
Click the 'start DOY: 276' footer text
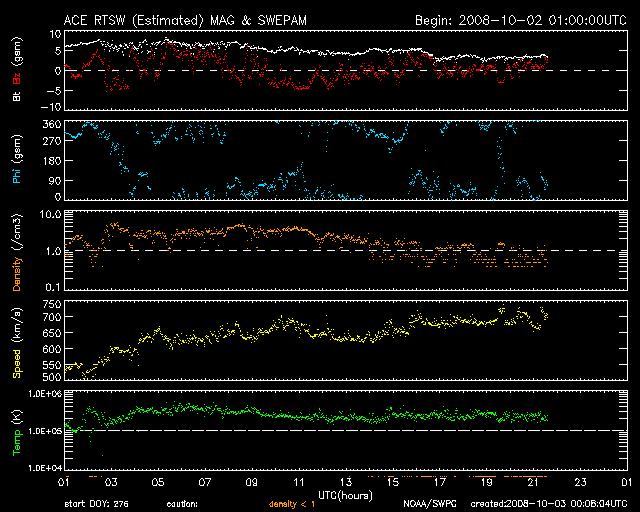(96, 504)
